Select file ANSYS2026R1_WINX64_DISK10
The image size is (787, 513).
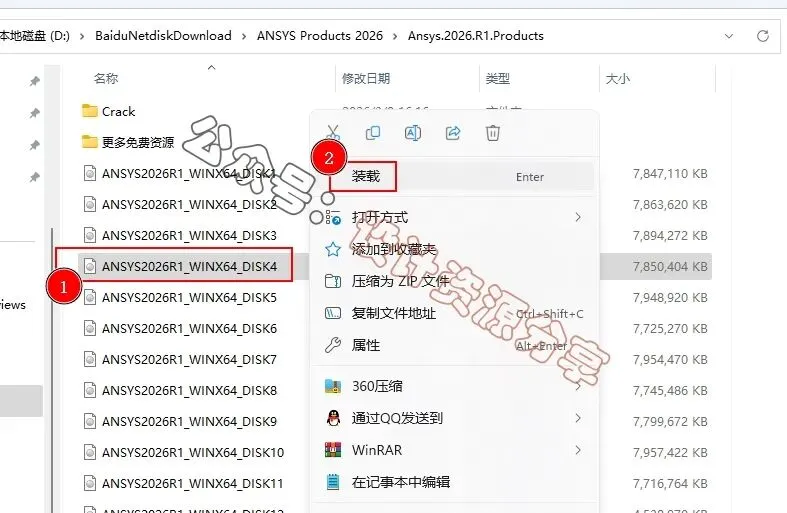pyautogui.click(x=193, y=453)
